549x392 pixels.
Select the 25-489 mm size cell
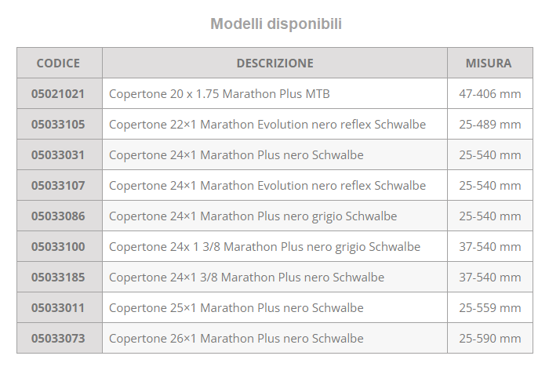click(489, 125)
